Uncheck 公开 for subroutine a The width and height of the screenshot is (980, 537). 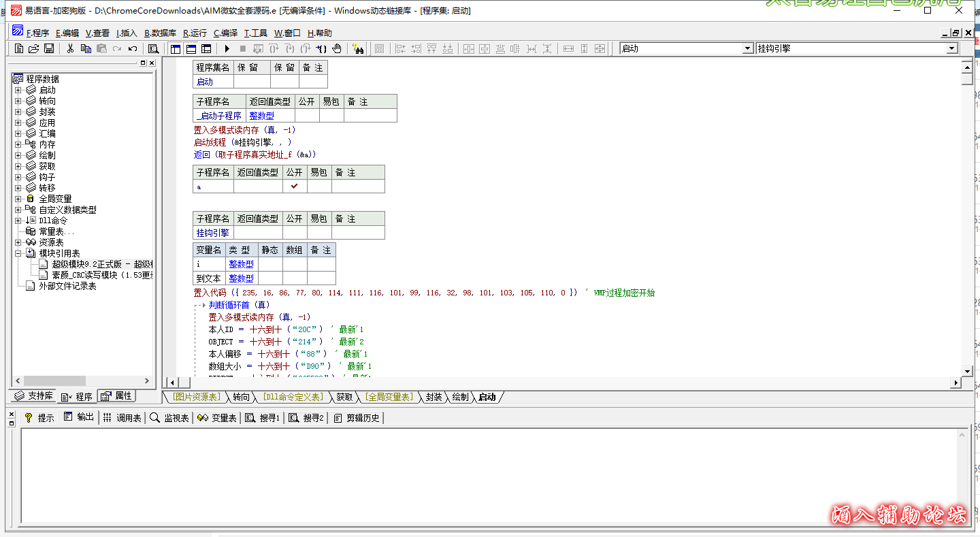click(x=294, y=185)
